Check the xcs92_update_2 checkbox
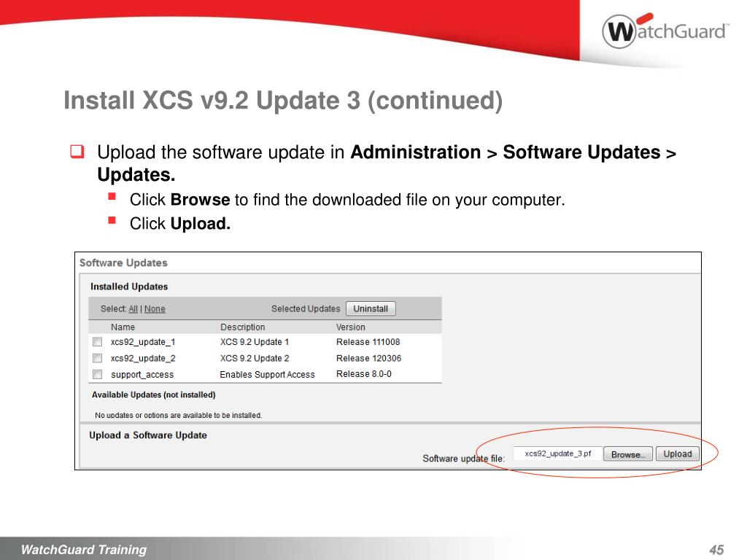This screenshot has width=747, height=560. point(98,358)
